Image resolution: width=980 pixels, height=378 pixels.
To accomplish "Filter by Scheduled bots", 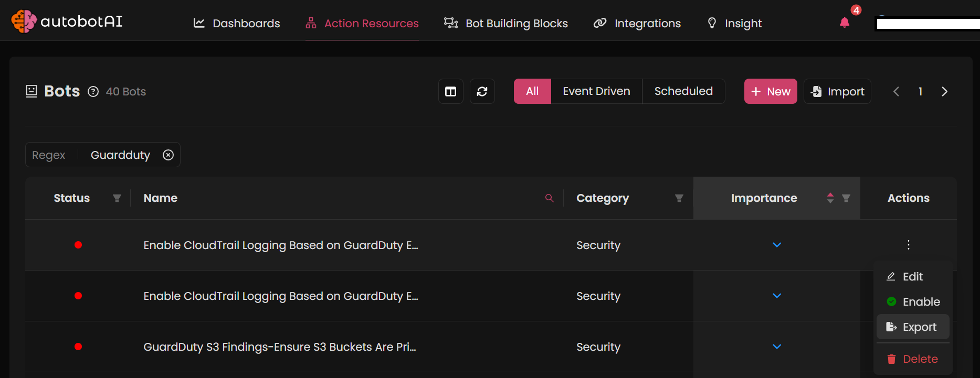I will pyautogui.click(x=683, y=91).
